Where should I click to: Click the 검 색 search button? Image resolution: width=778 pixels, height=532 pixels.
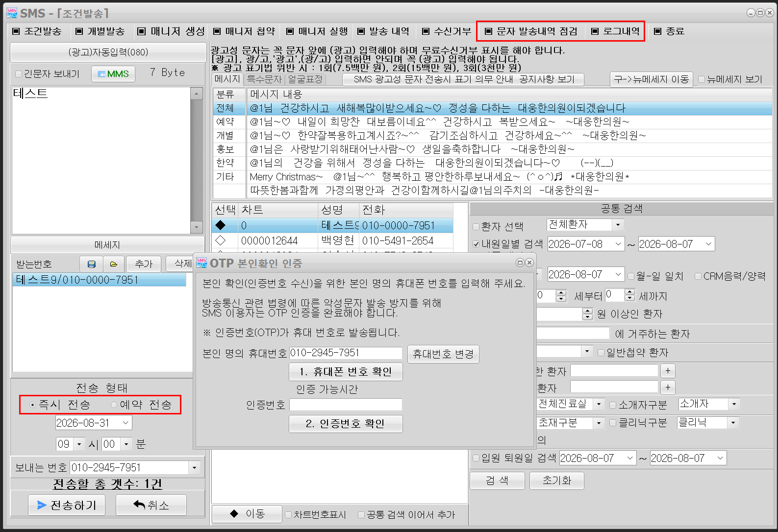pos(497,481)
